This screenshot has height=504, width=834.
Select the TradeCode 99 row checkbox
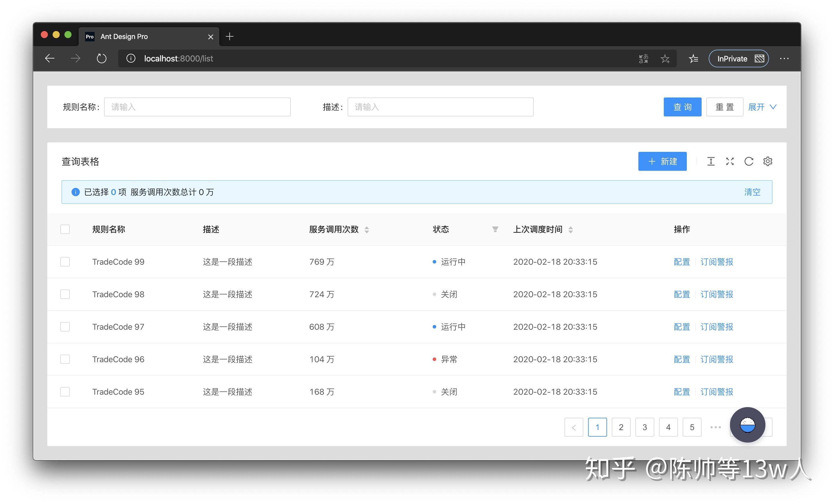pyautogui.click(x=65, y=262)
